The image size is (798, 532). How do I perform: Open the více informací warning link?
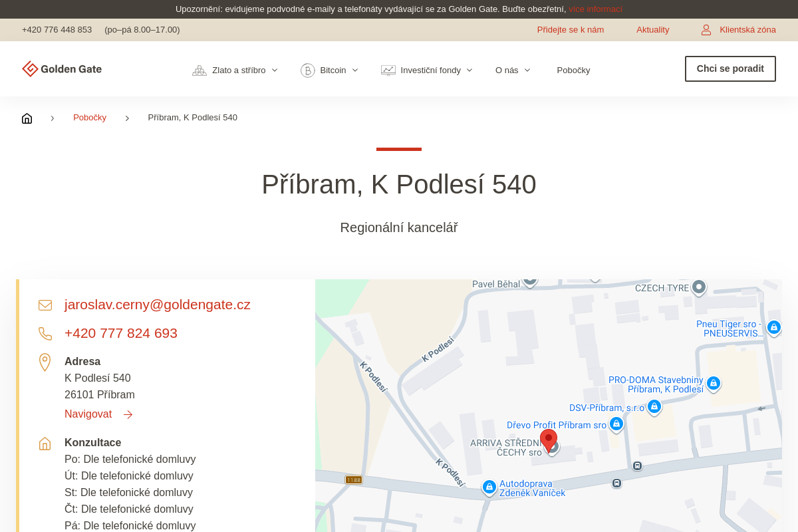pyautogui.click(x=595, y=9)
